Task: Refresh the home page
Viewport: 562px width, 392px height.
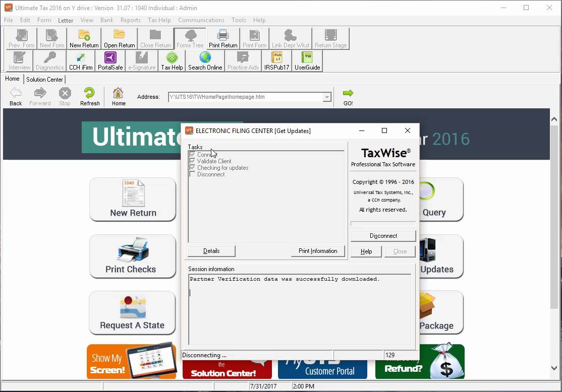Action: click(x=90, y=97)
